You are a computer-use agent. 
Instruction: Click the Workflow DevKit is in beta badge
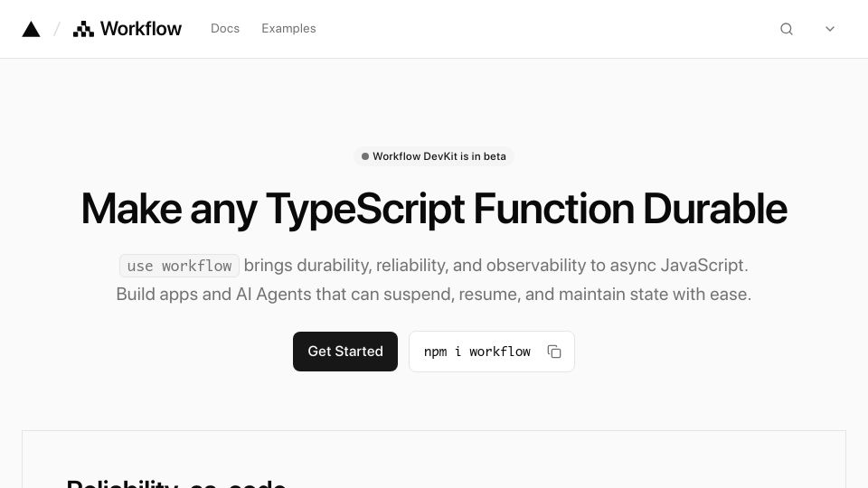tap(434, 156)
